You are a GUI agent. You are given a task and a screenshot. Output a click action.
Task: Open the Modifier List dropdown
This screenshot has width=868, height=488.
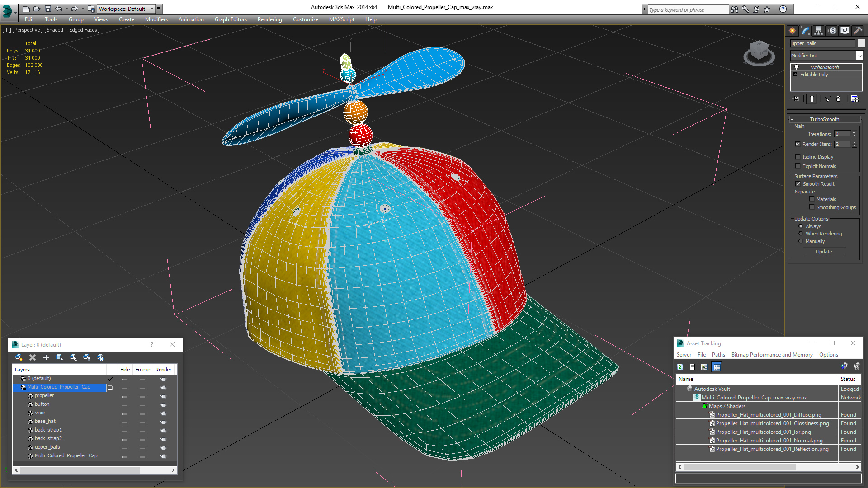tap(859, 56)
